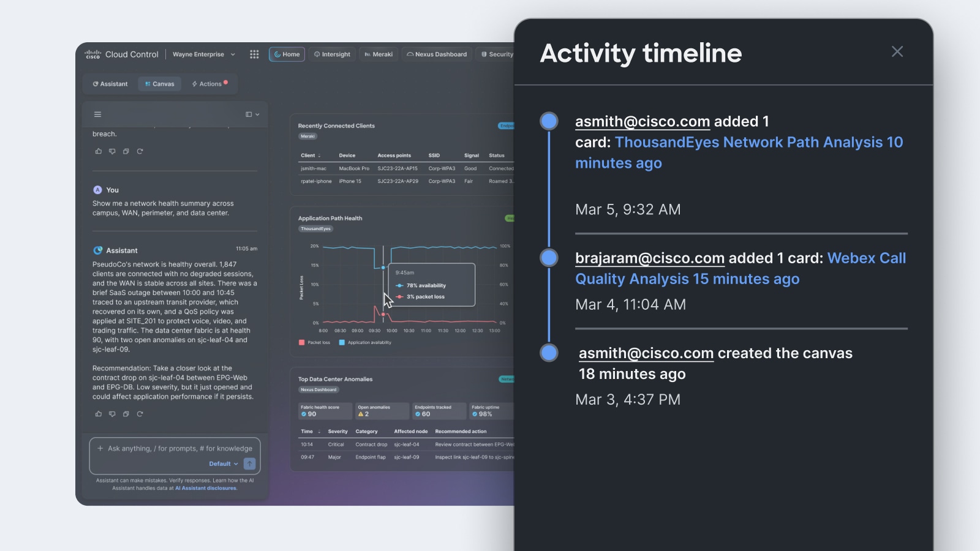
Task: Click the Mar 5, 9:32 AM timestamp
Action: (x=628, y=209)
